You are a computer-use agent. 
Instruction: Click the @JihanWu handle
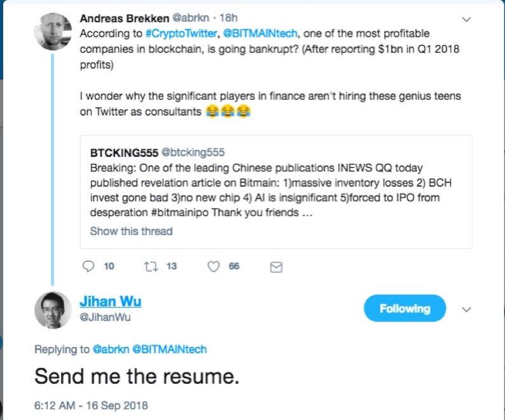click(x=105, y=317)
